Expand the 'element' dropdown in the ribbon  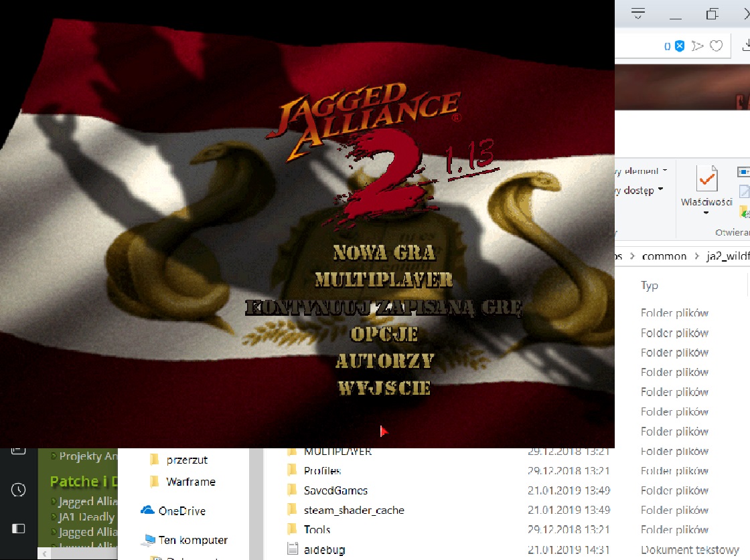coord(664,171)
